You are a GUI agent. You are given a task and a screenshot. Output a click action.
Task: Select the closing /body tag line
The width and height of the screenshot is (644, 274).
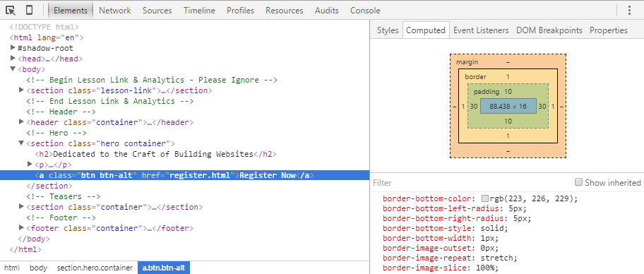pos(34,239)
